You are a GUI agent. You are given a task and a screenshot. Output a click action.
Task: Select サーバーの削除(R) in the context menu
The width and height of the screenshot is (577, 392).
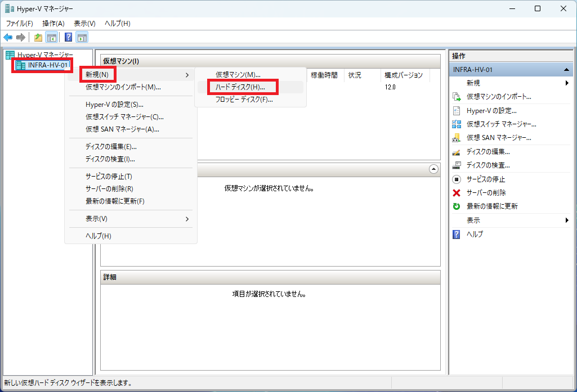131,189
